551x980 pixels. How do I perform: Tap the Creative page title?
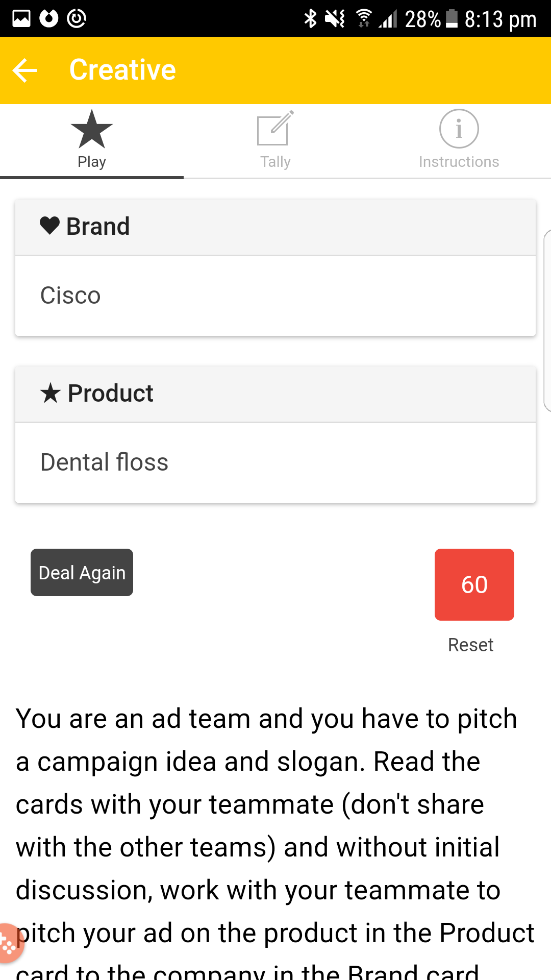click(122, 70)
